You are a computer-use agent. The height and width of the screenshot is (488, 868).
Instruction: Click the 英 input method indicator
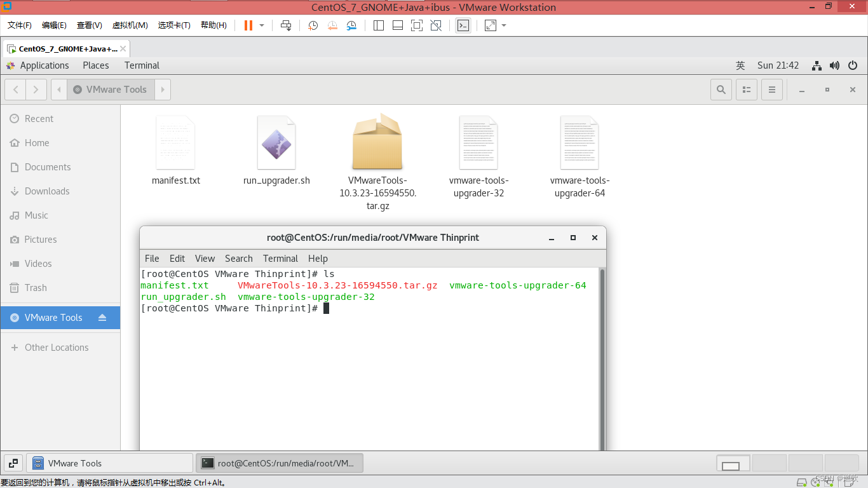pyautogui.click(x=740, y=65)
